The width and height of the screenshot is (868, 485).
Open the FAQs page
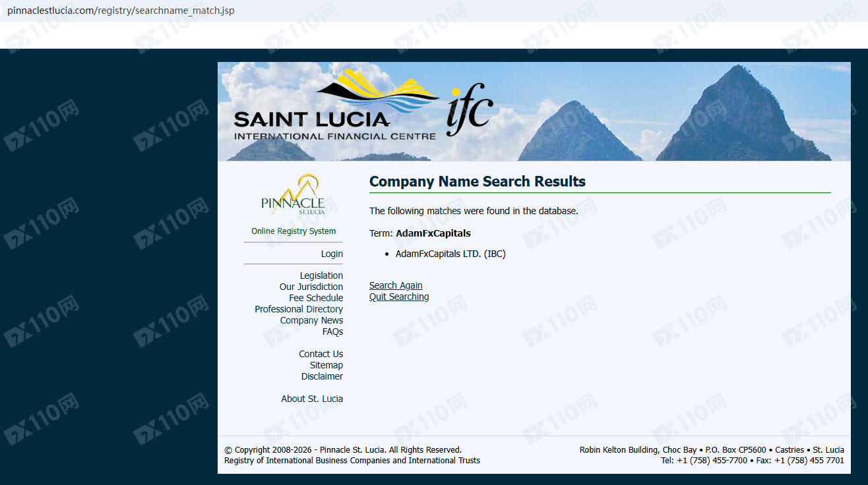(x=332, y=331)
